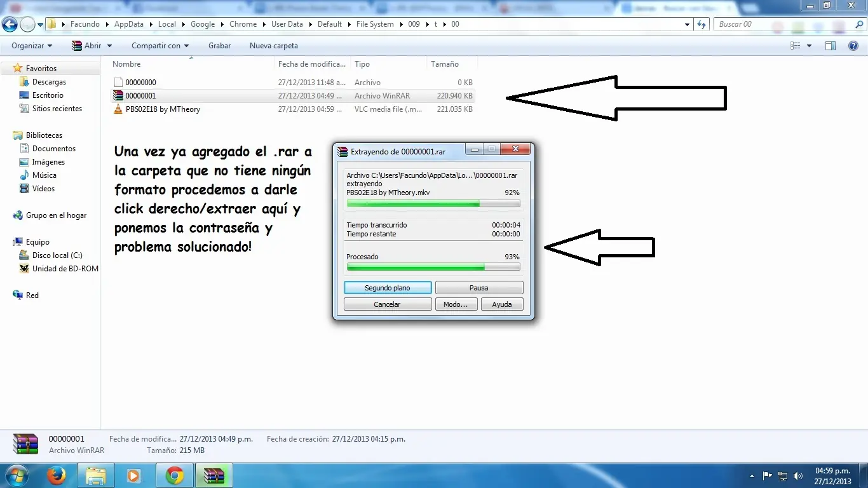Open Escritorio in the navigation pane

(48, 95)
